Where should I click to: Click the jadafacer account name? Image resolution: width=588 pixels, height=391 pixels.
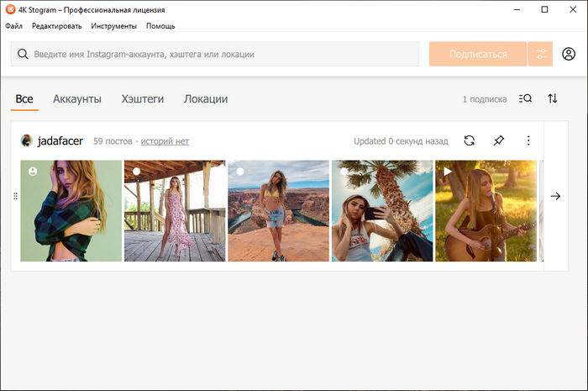tap(60, 140)
